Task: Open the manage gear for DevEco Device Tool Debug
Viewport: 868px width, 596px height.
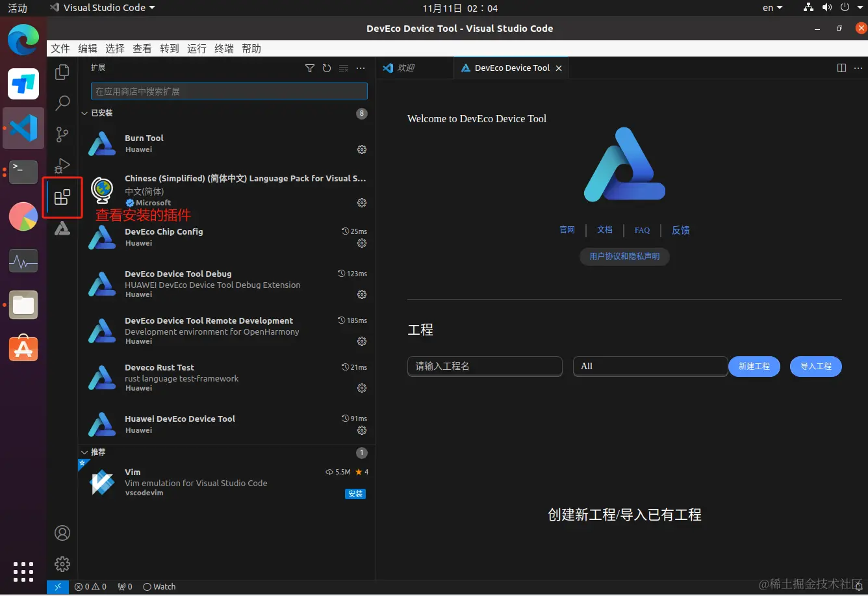Action: (362, 294)
